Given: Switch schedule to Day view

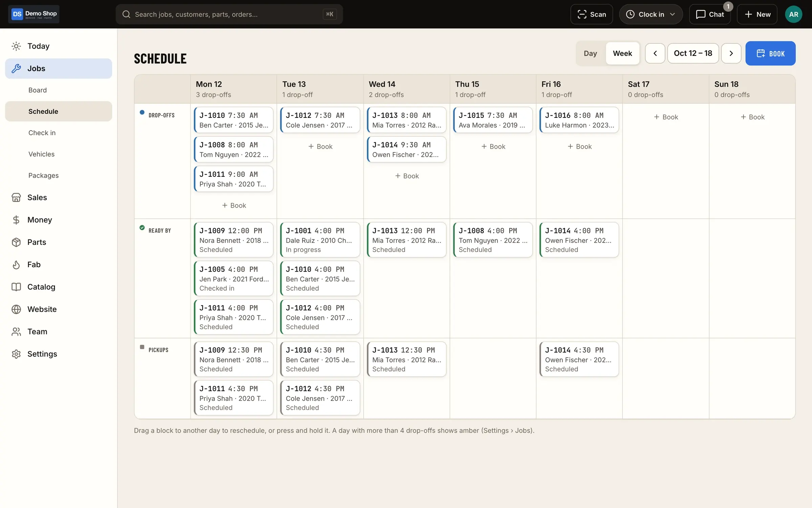Looking at the screenshot, I should point(590,53).
